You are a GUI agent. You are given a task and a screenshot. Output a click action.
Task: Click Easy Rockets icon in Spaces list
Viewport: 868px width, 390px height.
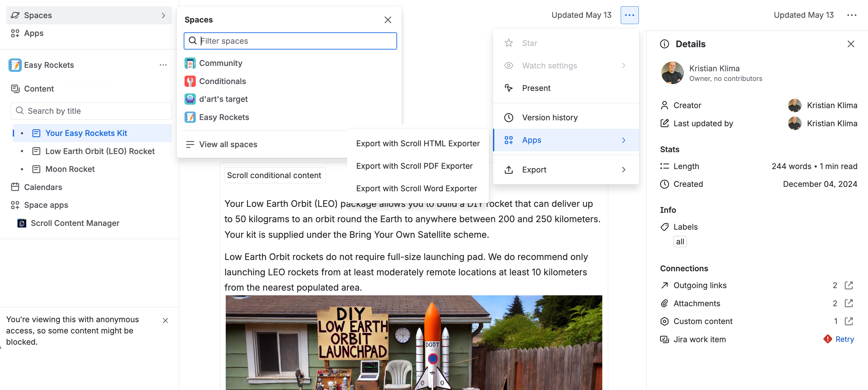(190, 117)
